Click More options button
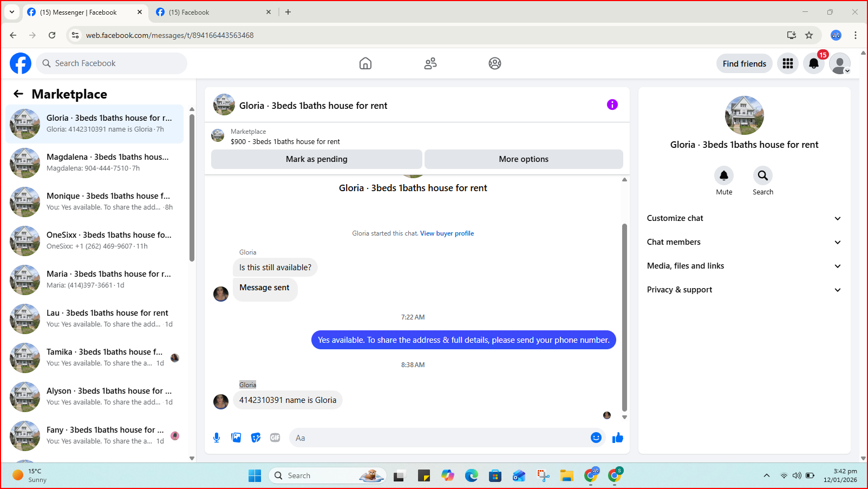 [524, 159]
